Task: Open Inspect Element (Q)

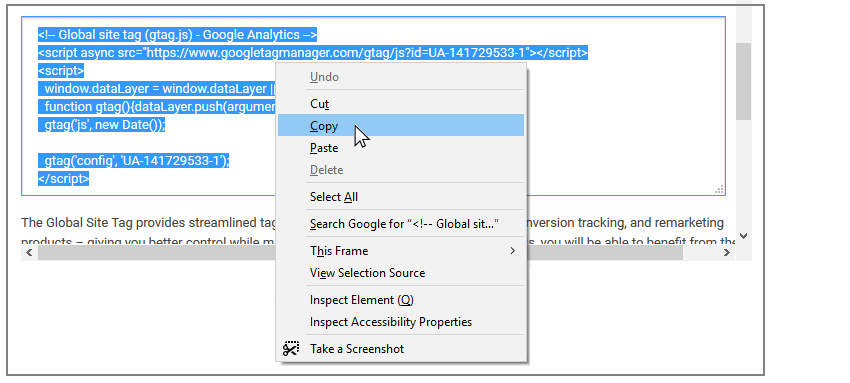Action: click(x=401, y=300)
